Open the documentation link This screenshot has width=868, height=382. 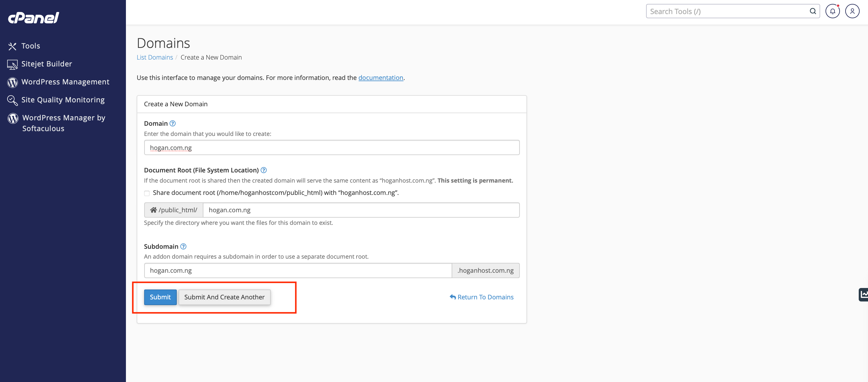click(x=381, y=78)
